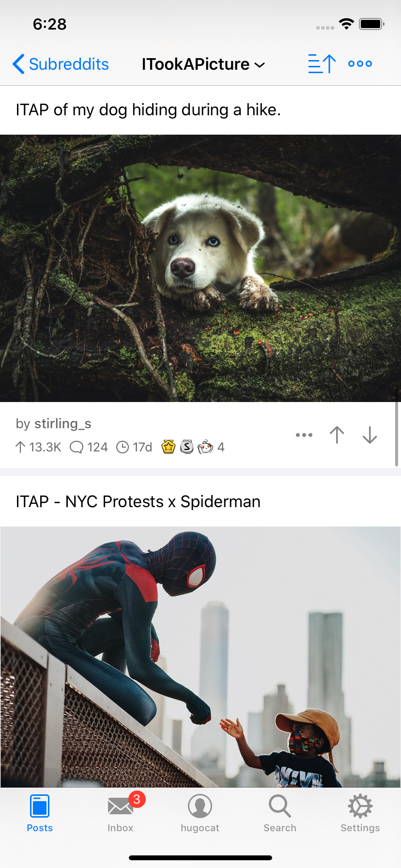This screenshot has width=401, height=868.
Task: Open the Settings tab
Action: tap(360, 813)
